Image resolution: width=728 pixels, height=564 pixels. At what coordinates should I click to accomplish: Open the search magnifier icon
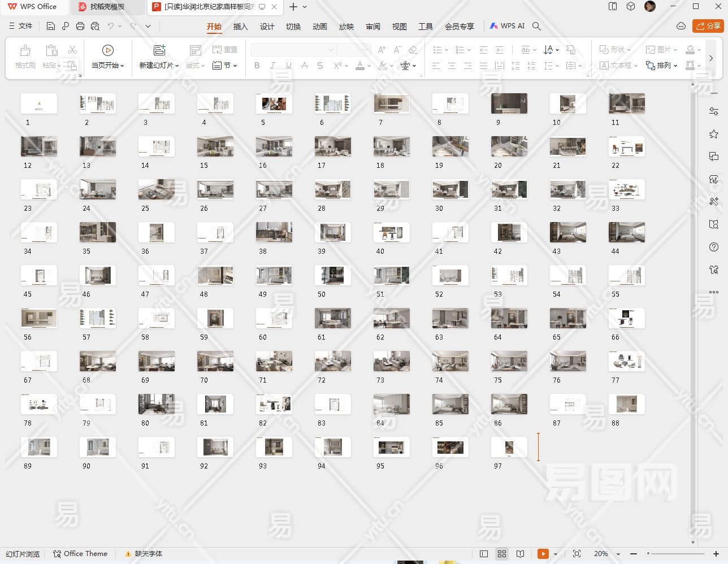point(537,26)
